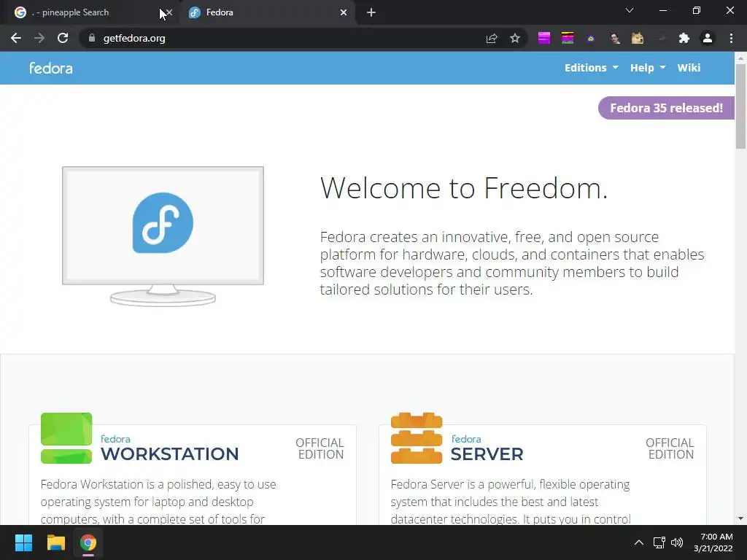The height and width of the screenshot is (560, 747).
Task: Reload the getfedora.org page
Action: 63,38
